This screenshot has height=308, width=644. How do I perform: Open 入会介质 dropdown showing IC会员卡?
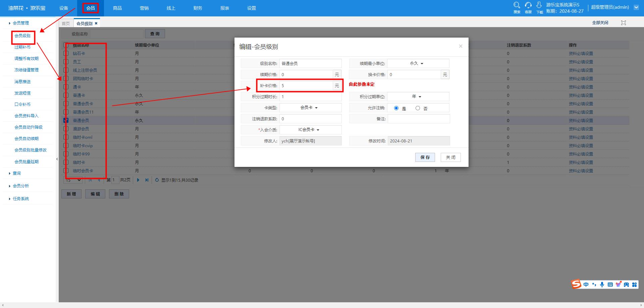pos(310,130)
